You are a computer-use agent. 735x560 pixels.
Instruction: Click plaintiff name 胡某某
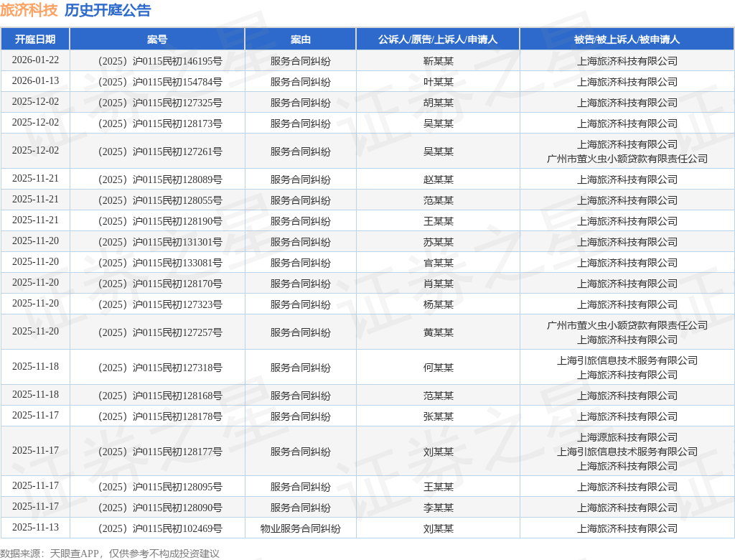pos(439,103)
